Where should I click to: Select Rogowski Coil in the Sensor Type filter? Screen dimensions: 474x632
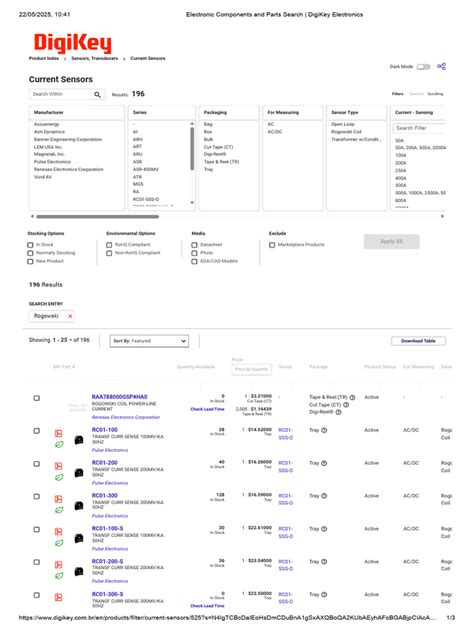[x=346, y=132]
